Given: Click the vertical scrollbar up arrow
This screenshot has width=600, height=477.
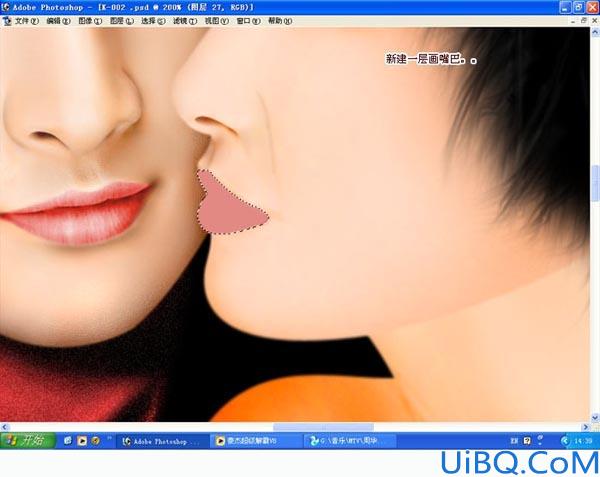Looking at the screenshot, I should (595, 33).
